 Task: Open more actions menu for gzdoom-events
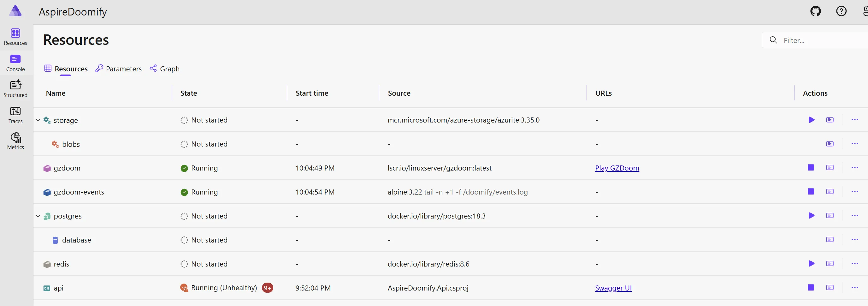855,192
